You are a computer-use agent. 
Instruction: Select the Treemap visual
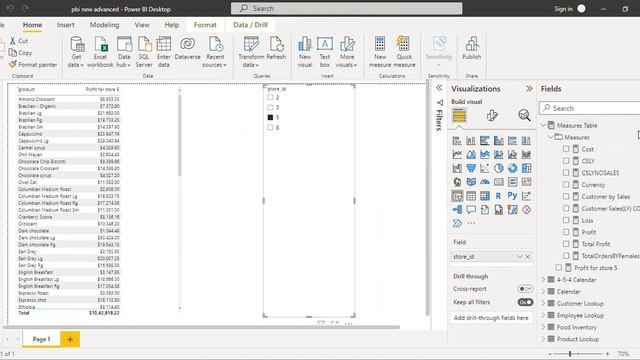click(x=527, y=168)
